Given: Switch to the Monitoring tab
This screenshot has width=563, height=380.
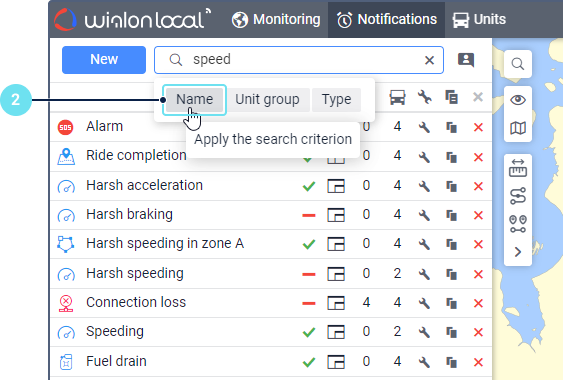Looking at the screenshot, I should pyautogui.click(x=276, y=19).
